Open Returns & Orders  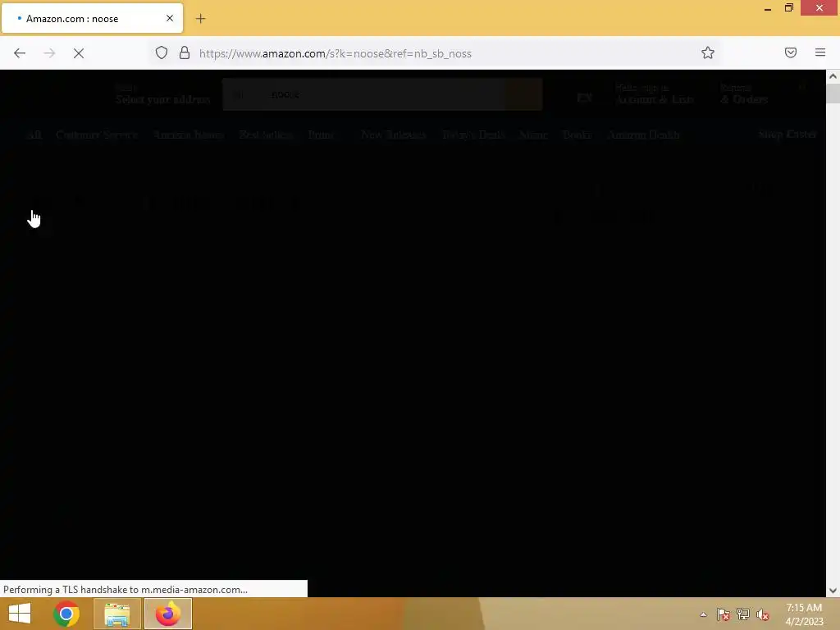744,94
